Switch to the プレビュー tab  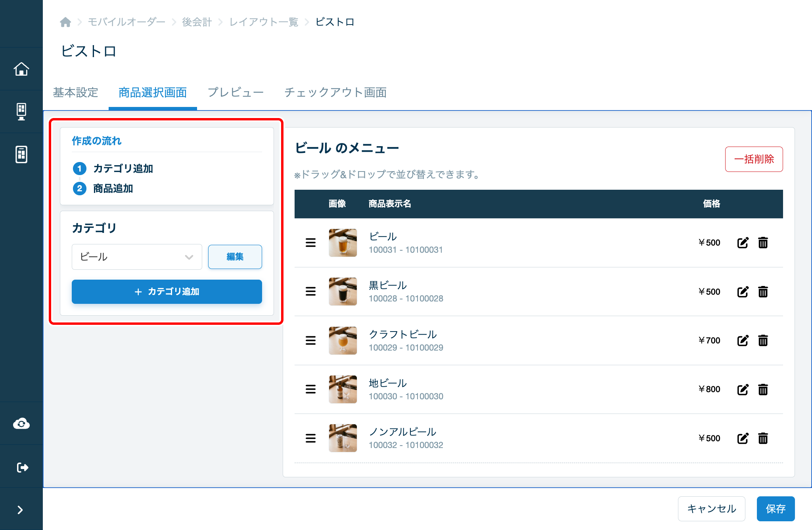click(236, 92)
